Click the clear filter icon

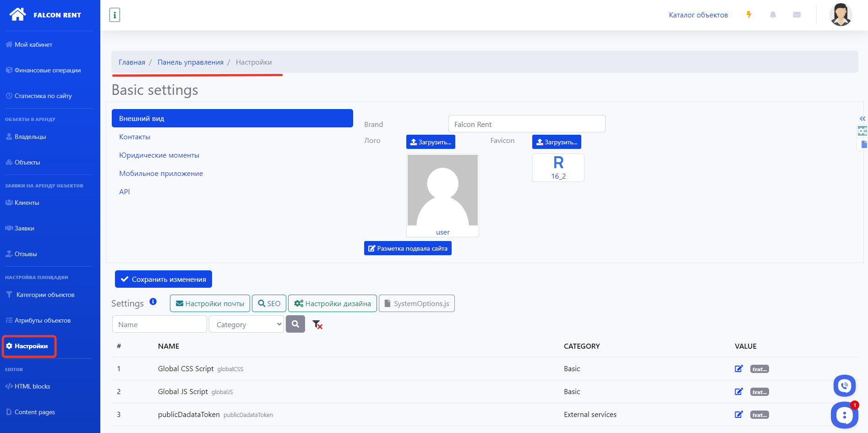(x=317, y=324)
